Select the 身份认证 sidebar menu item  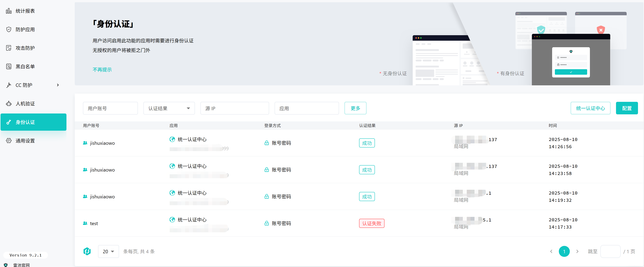click(33, 122)
